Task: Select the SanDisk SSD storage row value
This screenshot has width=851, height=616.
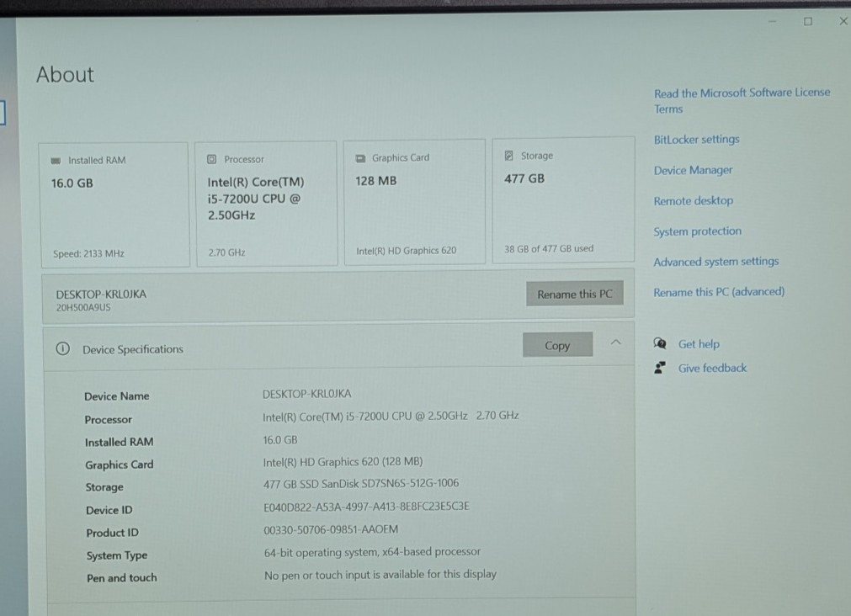Action: 361,483
